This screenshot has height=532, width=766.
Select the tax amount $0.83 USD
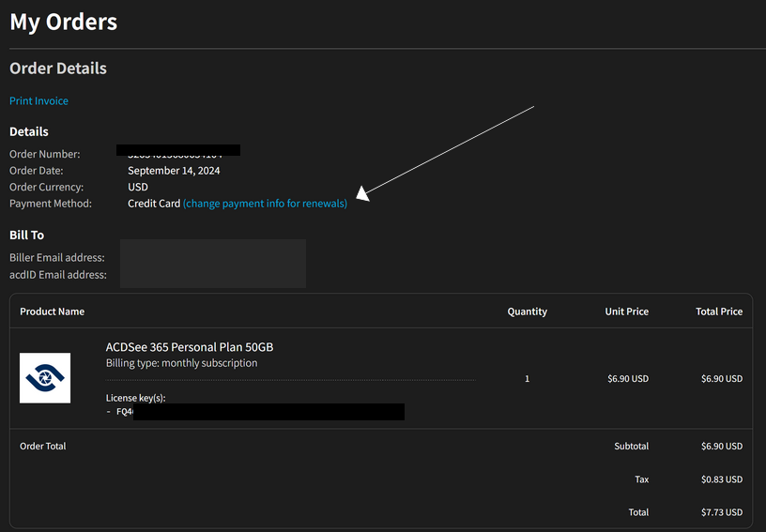pos(722,479)
